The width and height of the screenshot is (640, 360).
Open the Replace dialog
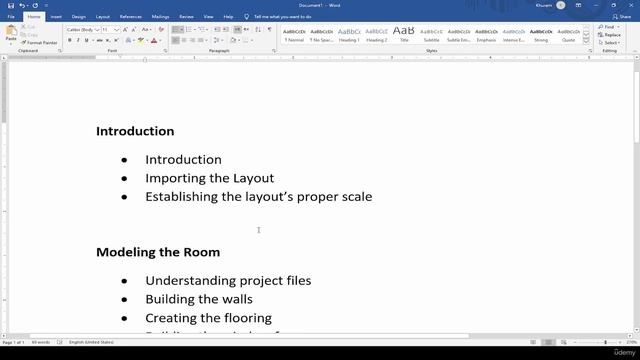pyautogui.click(x=609, y=35)
